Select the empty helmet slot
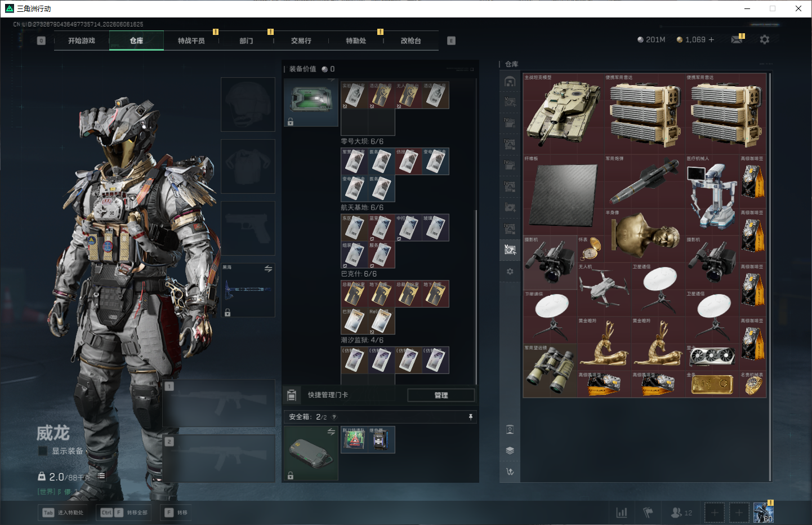The width and height of the screenshot is (812, 525). pyautogui.click(x=248, y=104)
